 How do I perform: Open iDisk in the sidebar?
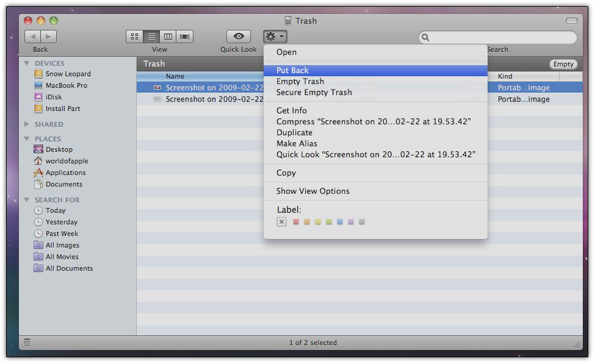coord(53,97)
